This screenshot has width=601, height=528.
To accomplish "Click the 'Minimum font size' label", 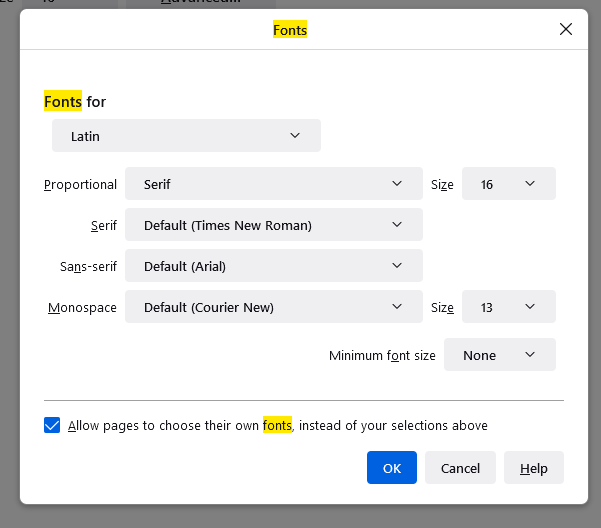I will coord(382,356).
